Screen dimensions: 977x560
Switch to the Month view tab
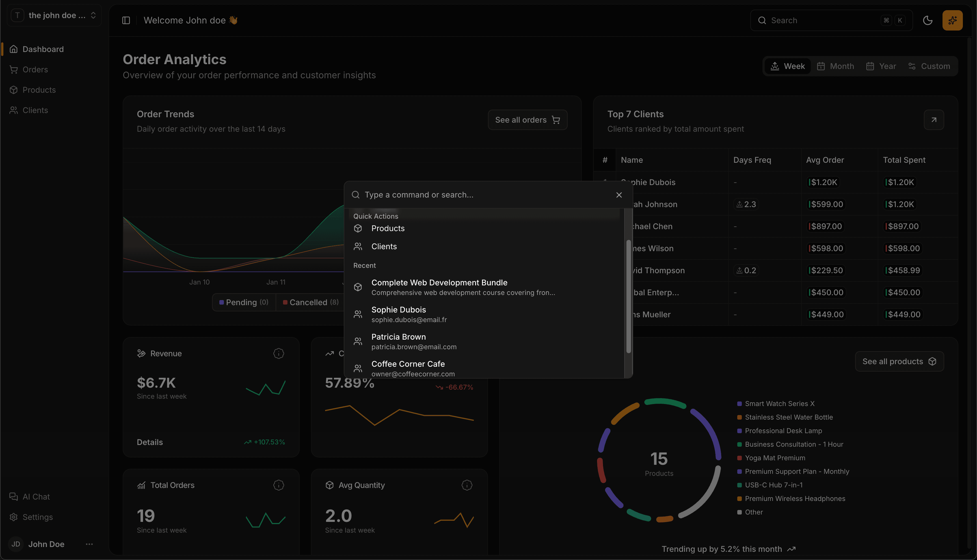[835, 66]
